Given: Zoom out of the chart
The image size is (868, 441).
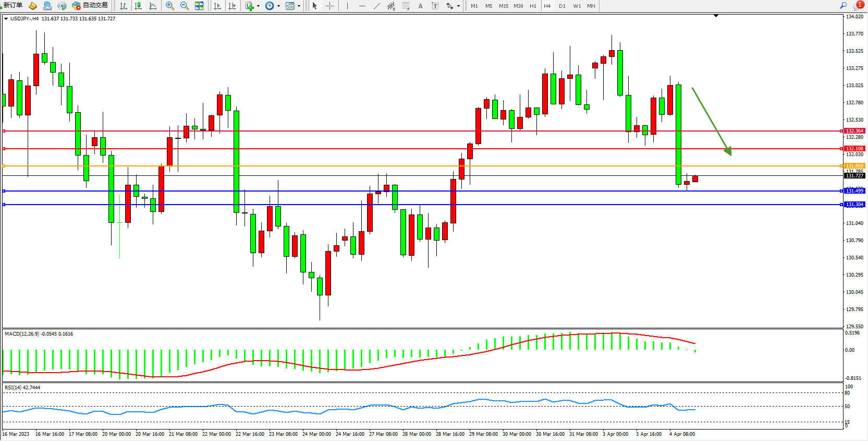Looking at the screenshot, I should click(x=184, y=6).
